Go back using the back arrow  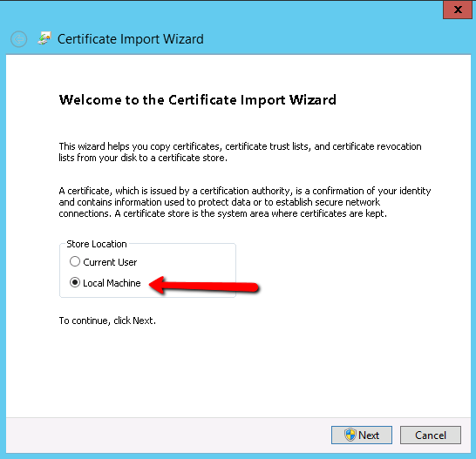click(19, 39)
